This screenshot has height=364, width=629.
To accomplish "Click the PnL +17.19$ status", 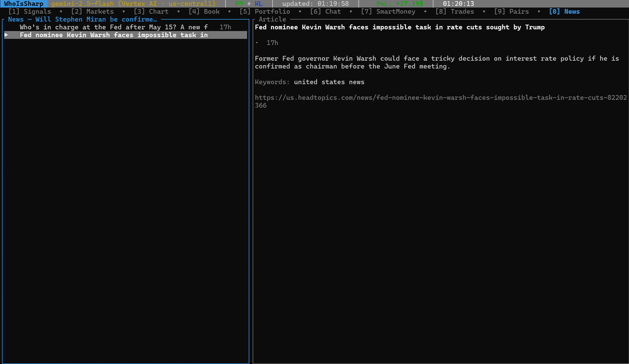I will point(400,4).
